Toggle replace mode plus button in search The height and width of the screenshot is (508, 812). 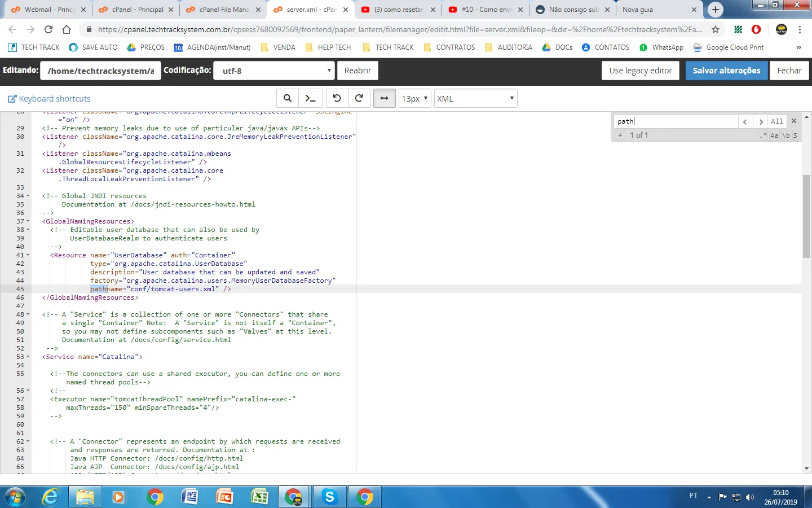pos(620,135)
